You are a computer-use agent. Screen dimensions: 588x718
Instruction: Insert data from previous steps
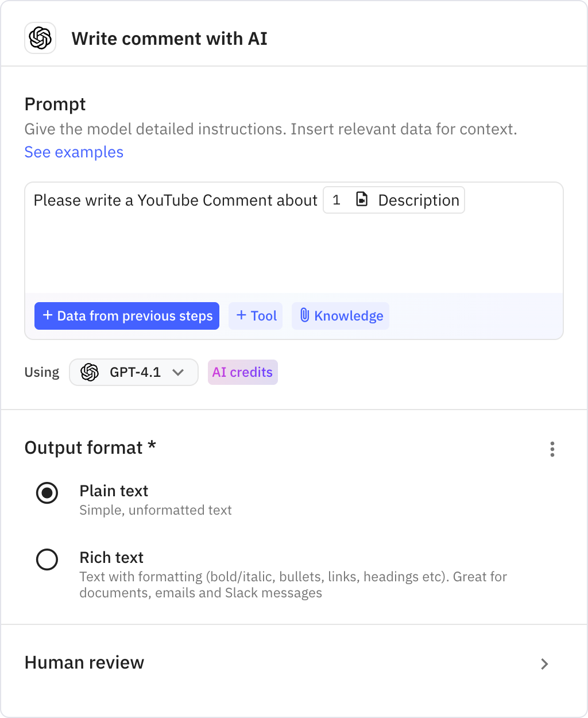126,315
